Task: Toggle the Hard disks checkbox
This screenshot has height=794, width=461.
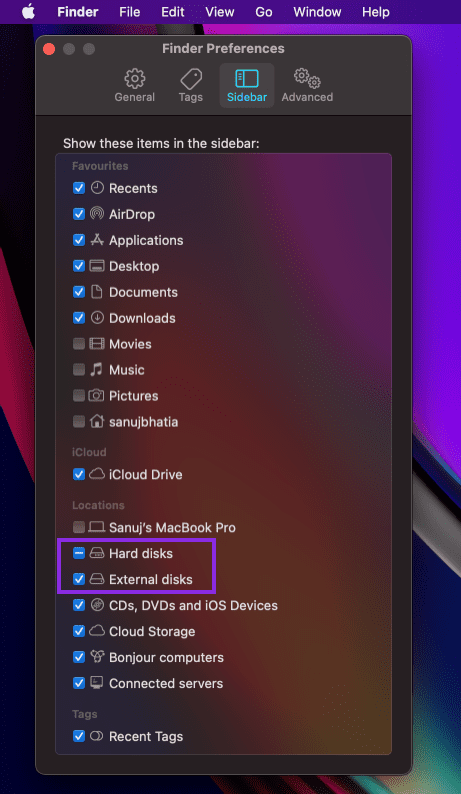Action: click(x=79, y=553)
